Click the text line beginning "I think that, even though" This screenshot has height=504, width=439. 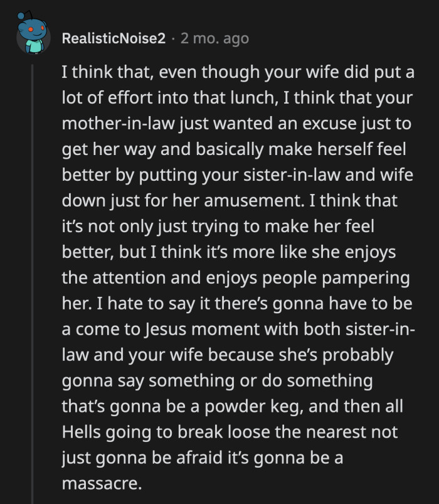coord(238,73)
